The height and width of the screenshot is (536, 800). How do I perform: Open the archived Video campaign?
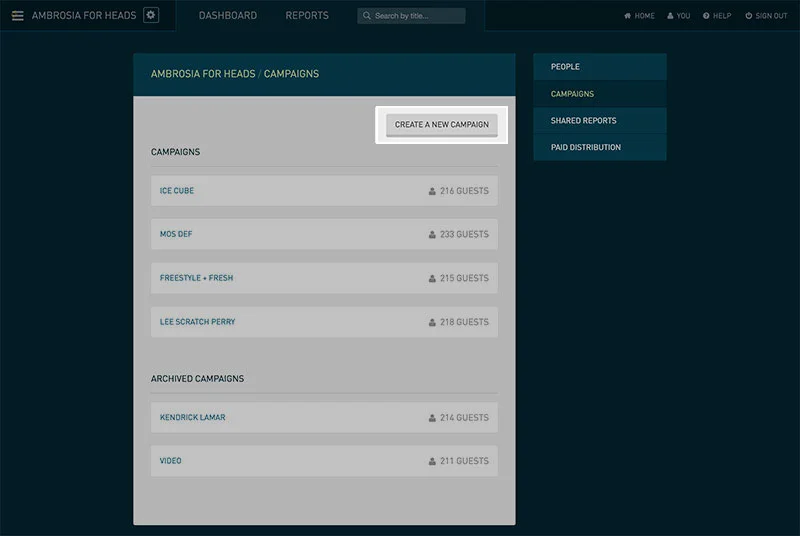(x=324, y=461)
